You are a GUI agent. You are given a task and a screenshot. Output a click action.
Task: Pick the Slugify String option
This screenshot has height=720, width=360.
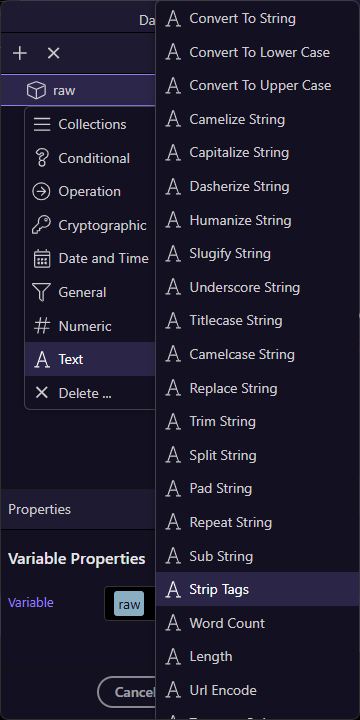tap(258, 253)
